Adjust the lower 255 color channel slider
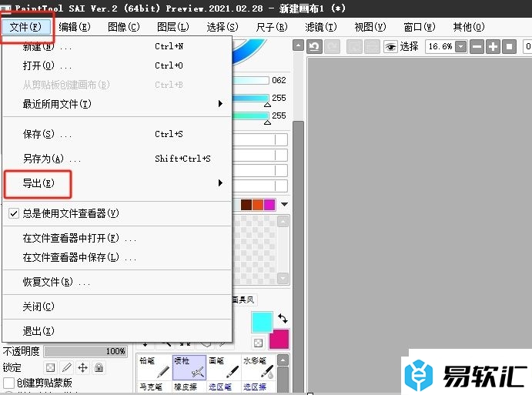 (251, 115)
